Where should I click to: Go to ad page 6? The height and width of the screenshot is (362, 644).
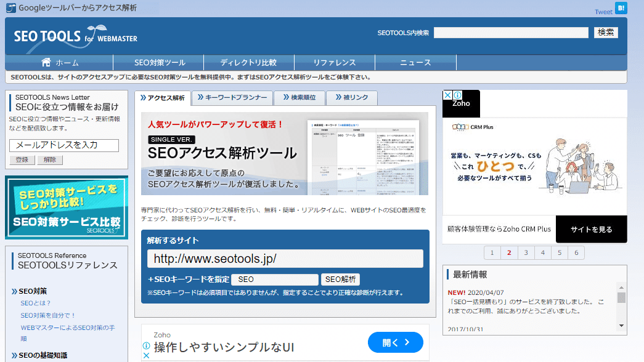[577, 253]
